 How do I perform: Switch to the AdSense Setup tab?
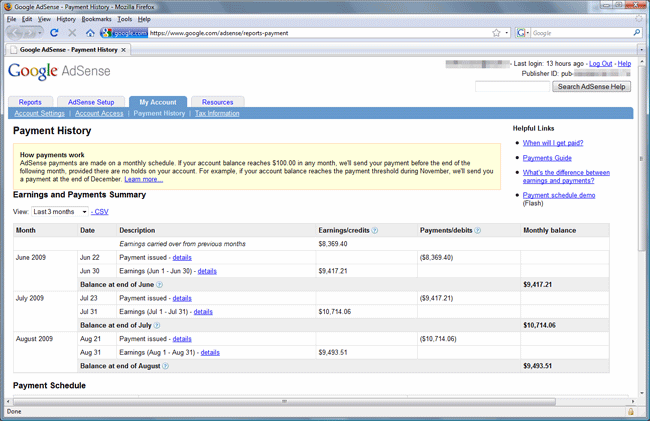click(91, 102)
